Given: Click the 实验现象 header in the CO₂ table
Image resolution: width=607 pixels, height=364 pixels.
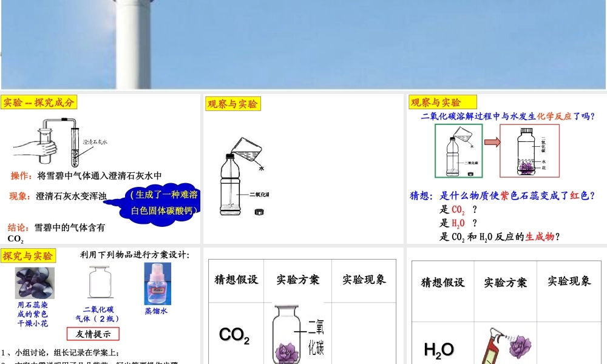Looking at the screenshot, I should (x=364, y=280).
